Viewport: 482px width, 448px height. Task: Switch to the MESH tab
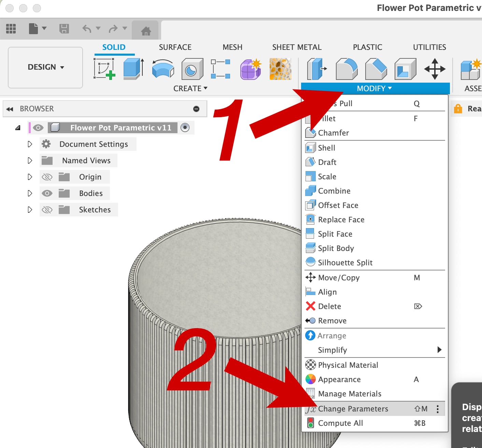click(x=232, y=47)
